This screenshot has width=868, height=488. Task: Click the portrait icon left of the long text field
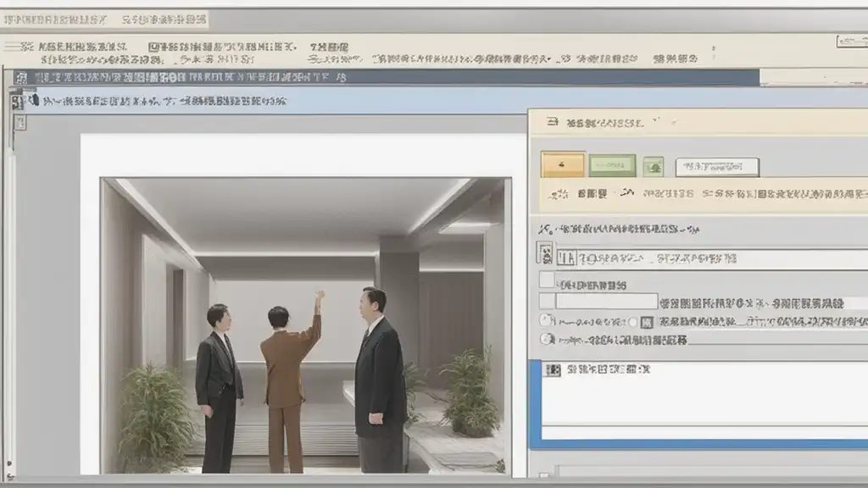(x=545, y=254)
